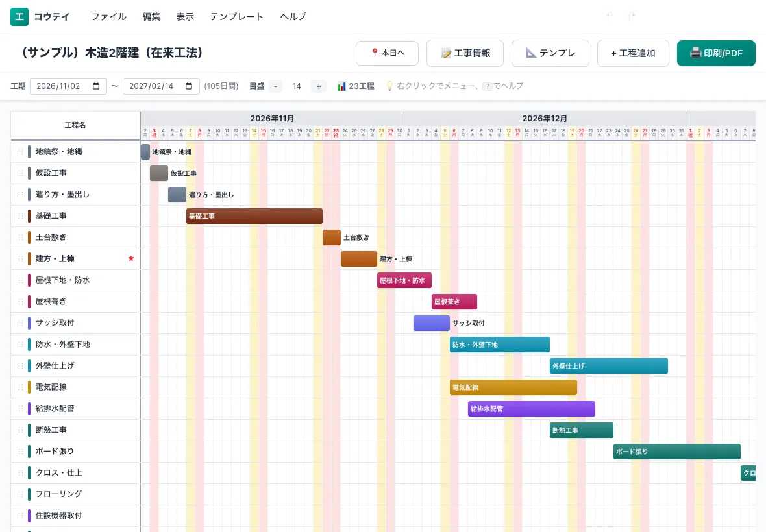766x532 pixels.
Task: Click the undo arrow icon
Action: (610, 17)
